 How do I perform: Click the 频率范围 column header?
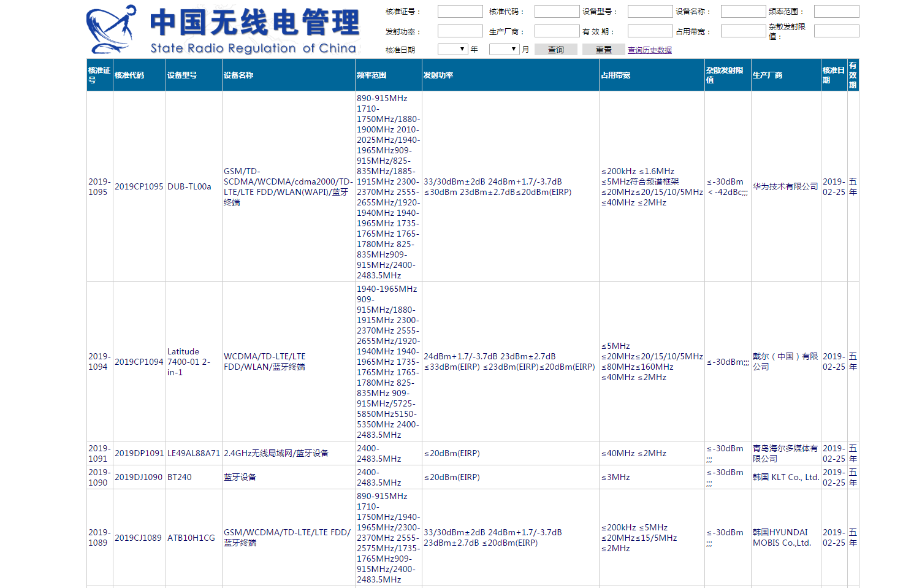tap(389, 75)
